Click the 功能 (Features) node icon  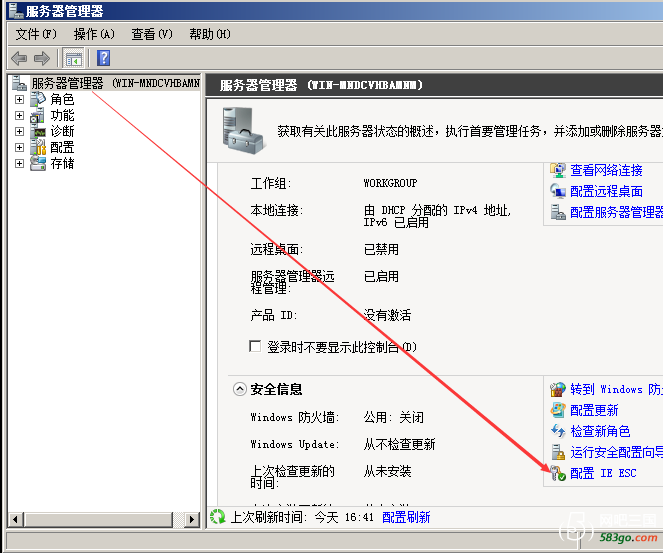[x=38, y=115]
